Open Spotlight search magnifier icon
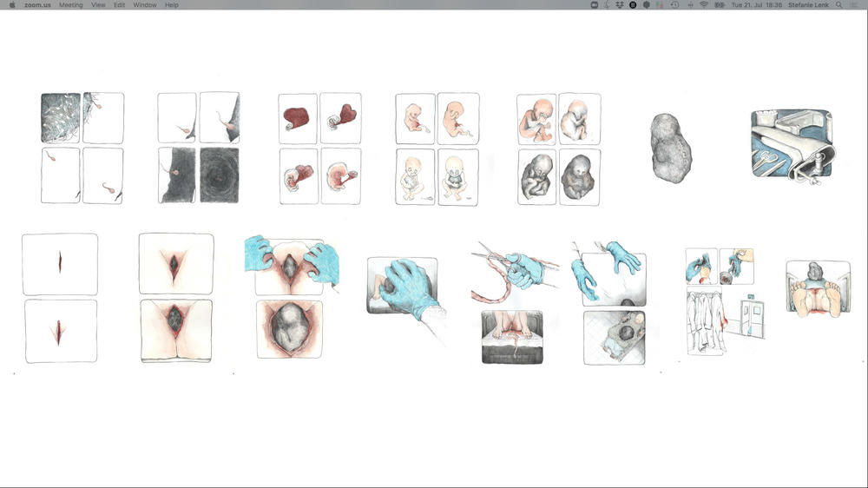Screen dimensions: 868x488 click(x=838, y=5)
